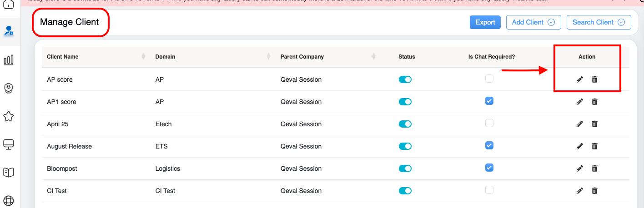Select the user management sidebar icon
Image resolution: width=644 pixels, height=208 pixels.
coord(9,31)
